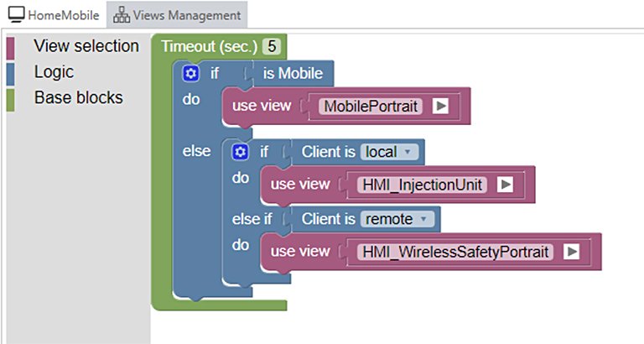644x344 pixels.
Task: Click 'Client is' text beside remote dropdown
Action: point(328,219)
